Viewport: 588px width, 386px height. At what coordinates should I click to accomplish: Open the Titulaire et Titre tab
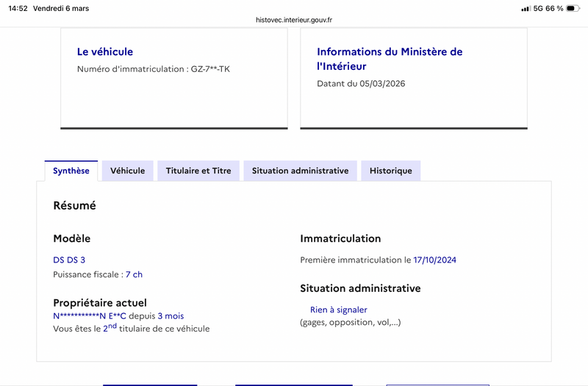(x=198, y=171)
